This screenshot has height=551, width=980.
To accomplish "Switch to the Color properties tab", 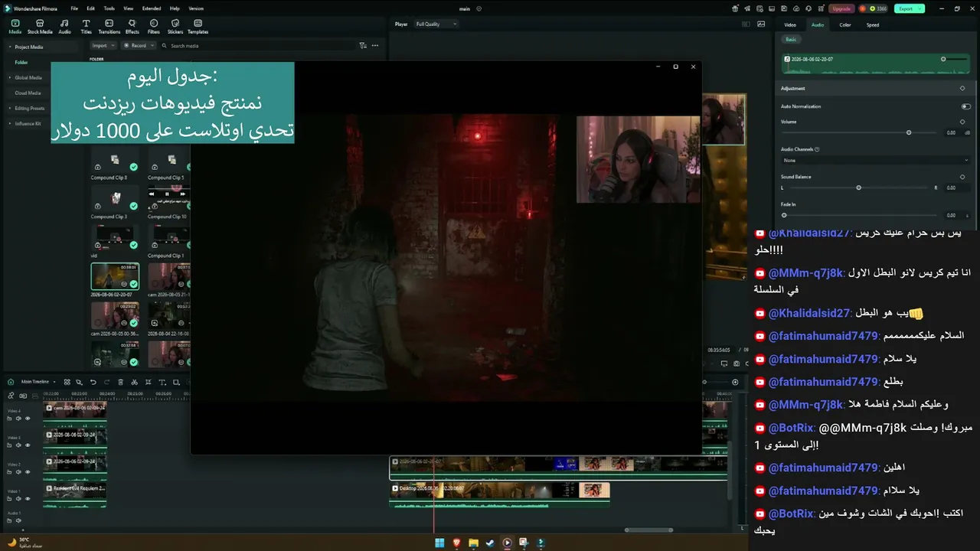I will coord(845,25).
